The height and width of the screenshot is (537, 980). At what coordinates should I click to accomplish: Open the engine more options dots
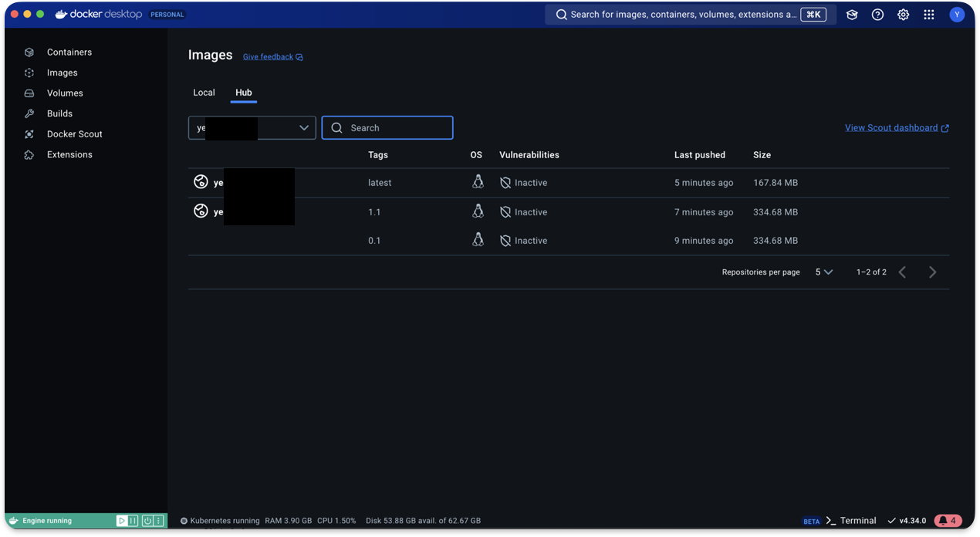click(158, 521)
